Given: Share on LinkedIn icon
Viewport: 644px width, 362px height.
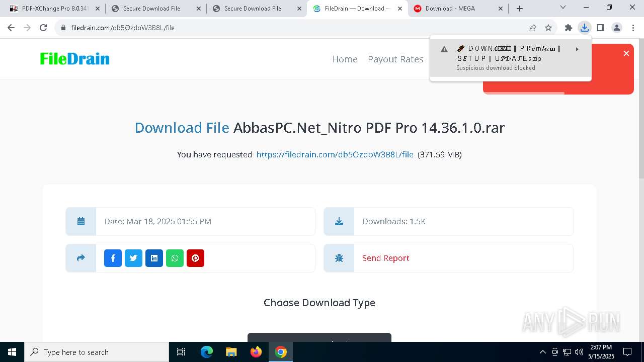Looking at the screenshot, I should click(154, 258).
